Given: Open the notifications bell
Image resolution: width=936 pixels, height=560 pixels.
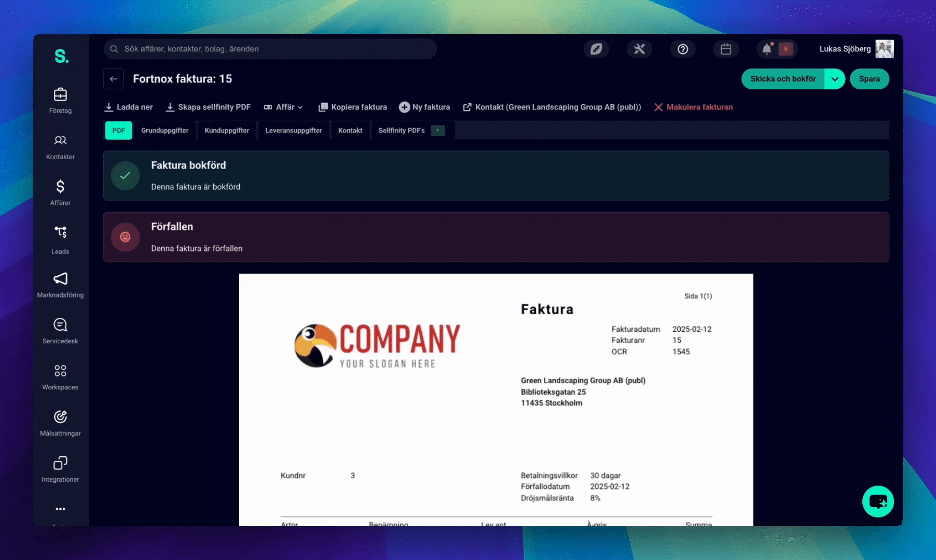Looking at the screenshot, I should [x=767, y=49].
